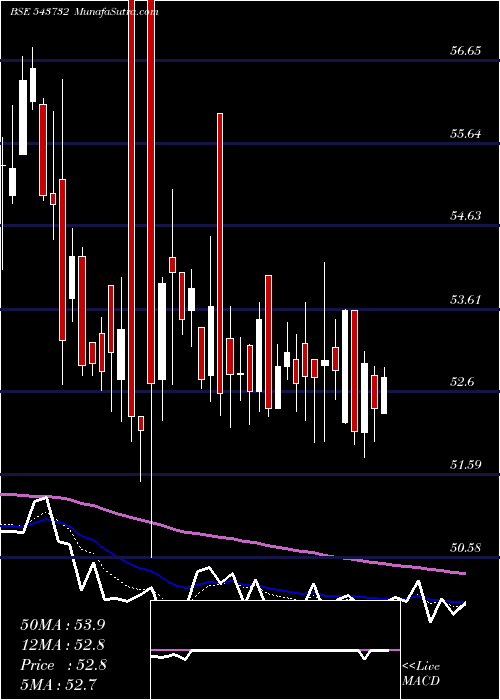Screen dimensions: 500x700
Task: Click the 5MA : 52.7 reading
Action: 59,685
